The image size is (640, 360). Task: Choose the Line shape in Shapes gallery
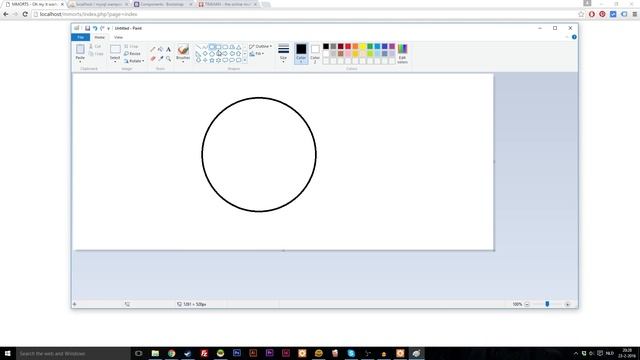click(198, 47)
